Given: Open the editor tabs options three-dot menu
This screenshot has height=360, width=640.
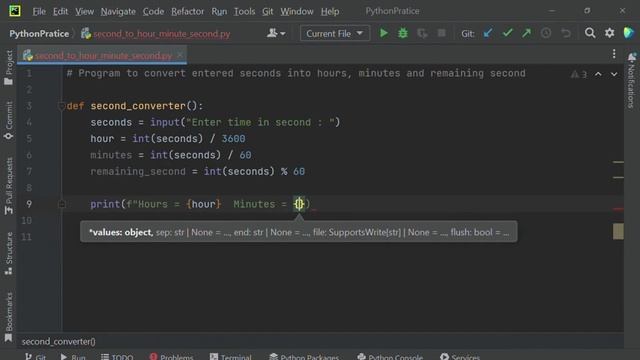Looking at the screenshot, I should click(x=614, y=54).
